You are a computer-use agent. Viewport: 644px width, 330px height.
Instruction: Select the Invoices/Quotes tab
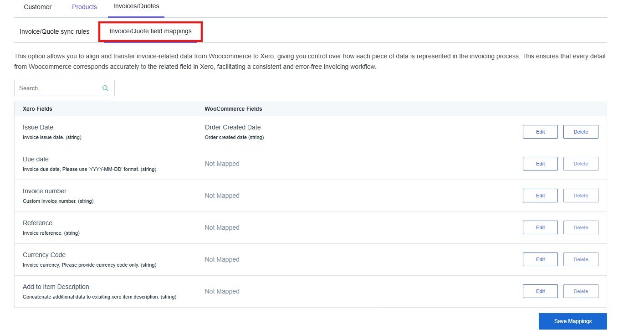click(136, 6)
